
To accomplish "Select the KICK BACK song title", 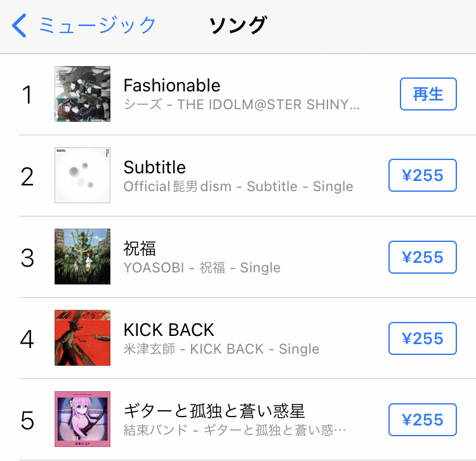I will pos(169,330).
